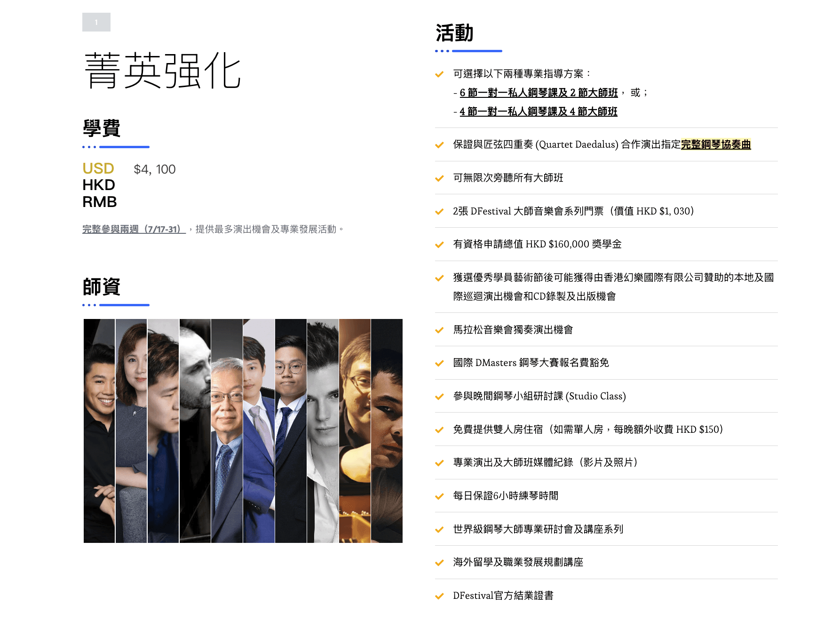This screenshot has height=621, width=840.
Task: Click the checkmark beside HKD $160,000 獎學金 item
Action: 439,245
